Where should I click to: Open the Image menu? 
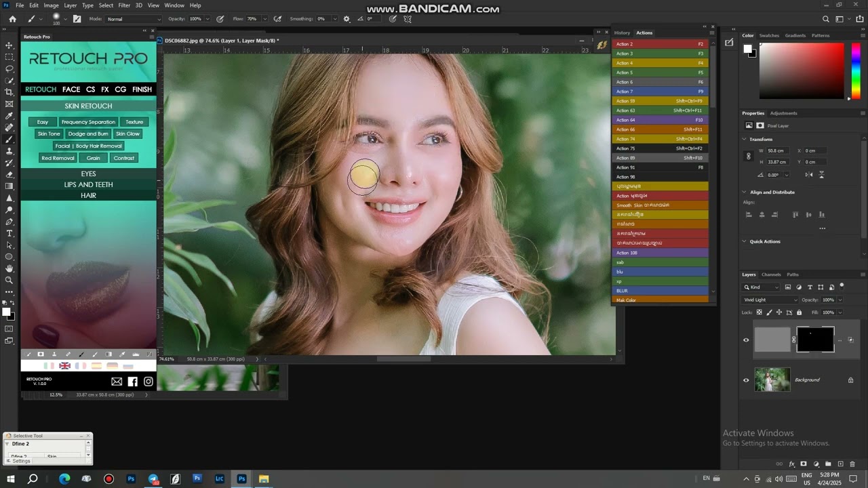pos(52,5)
